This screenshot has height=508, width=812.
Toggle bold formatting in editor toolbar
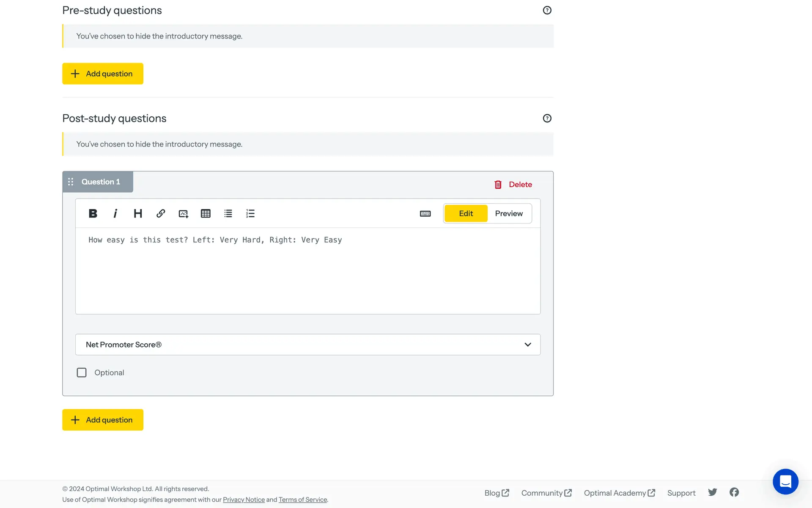pyautogui.click(x=93, y=213)
